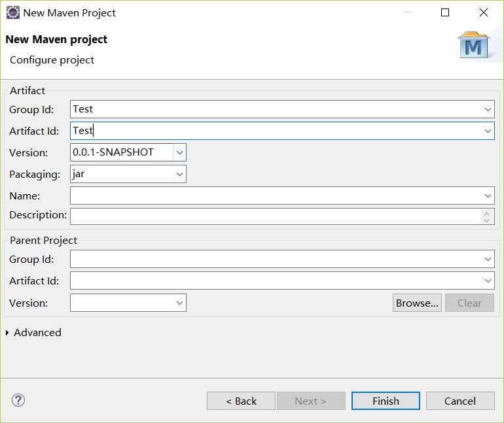The height and width of the screenshot is (423, 504).
Task: Go back with the < Back button
Action: [x=241, y=401]
